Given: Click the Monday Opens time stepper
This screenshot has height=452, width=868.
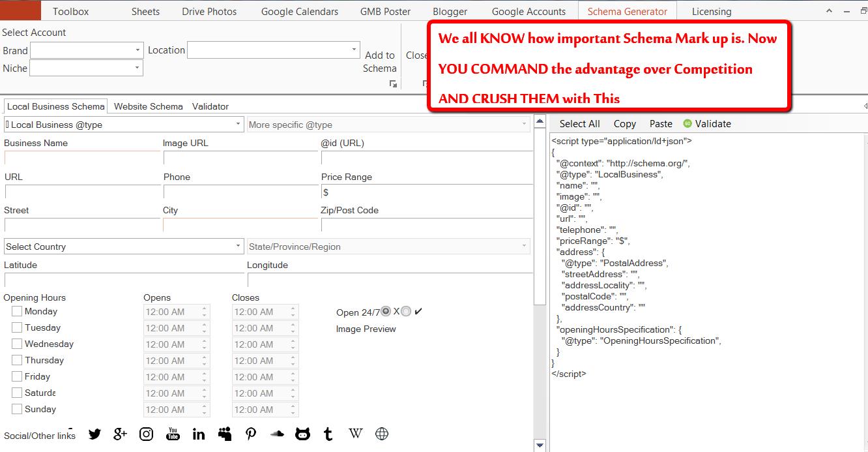Looking at the screenshot, I should (205, 312).
